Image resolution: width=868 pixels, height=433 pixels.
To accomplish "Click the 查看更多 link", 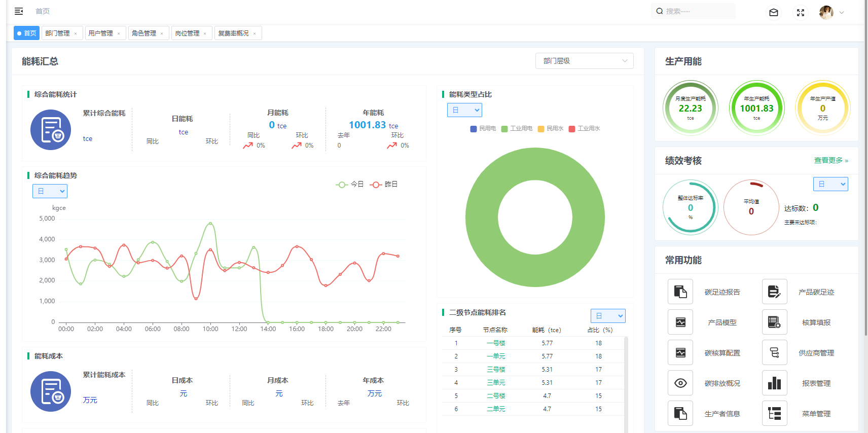I will point(830,160).
